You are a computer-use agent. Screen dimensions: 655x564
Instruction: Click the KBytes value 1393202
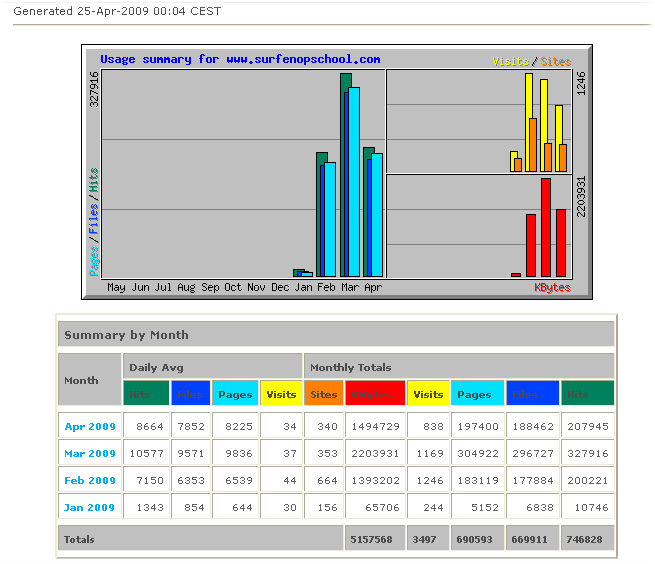coord(375,480)
